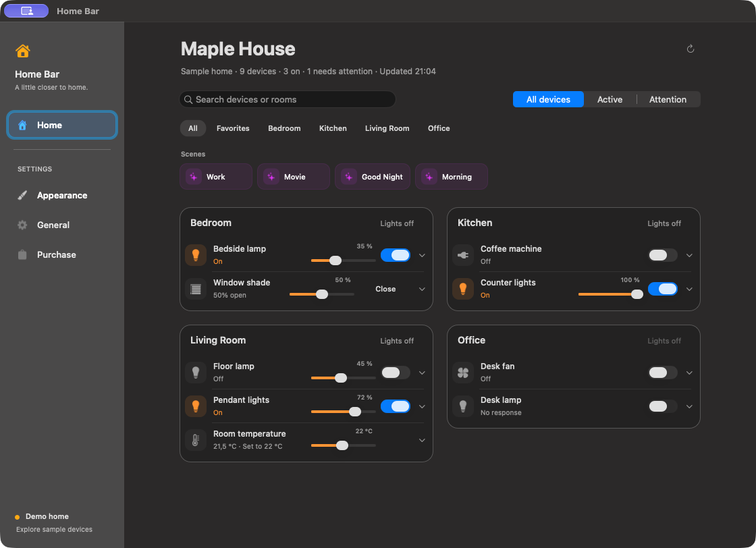Filter devices by Bedroom

pyautogui.click(x=284, y=128)
